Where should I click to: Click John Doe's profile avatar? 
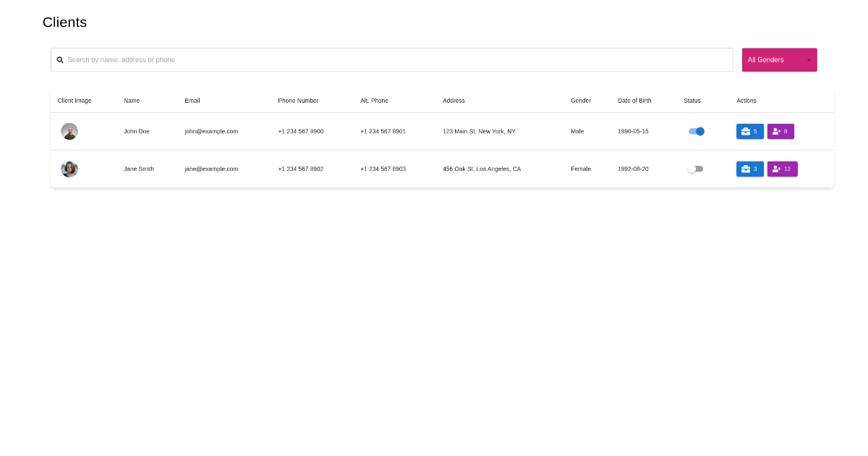(x=69, y=131)
